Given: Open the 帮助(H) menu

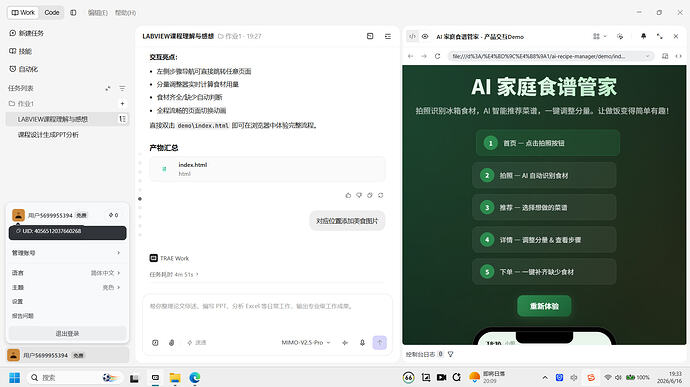Looking at the screenshot, I should click(x=125, y=13).
